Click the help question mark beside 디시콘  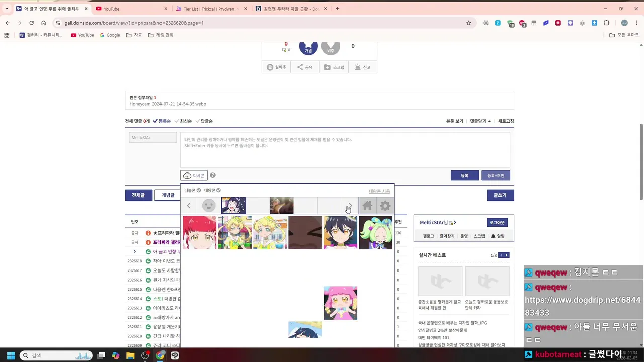tap(213, 175)
